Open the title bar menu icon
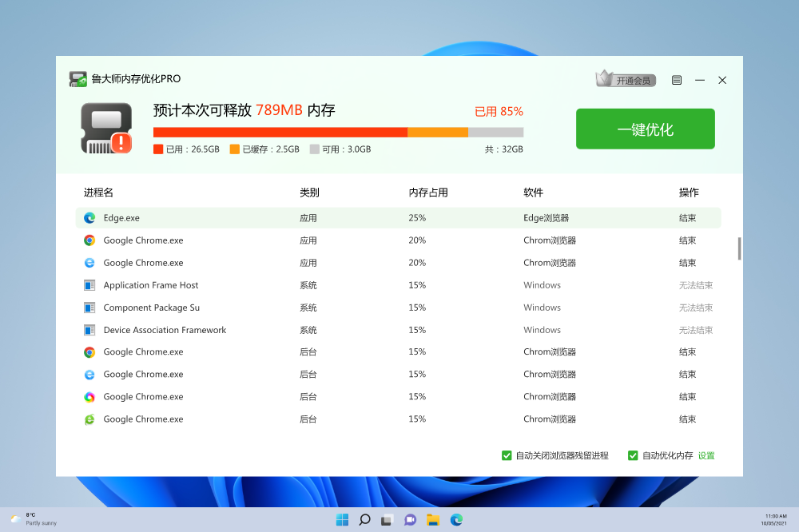The height and width of the screenshot is (532, 799). (x=677, y=80)
